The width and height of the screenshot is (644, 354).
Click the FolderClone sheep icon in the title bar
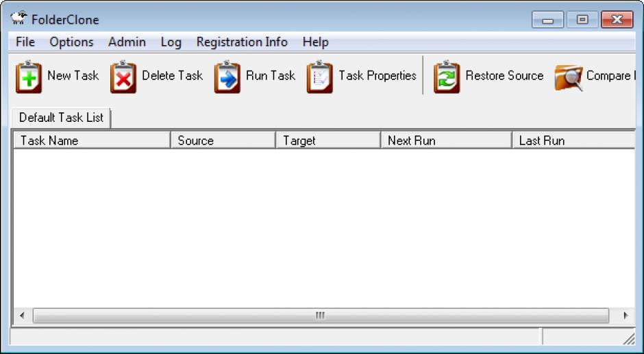(19, 18)
